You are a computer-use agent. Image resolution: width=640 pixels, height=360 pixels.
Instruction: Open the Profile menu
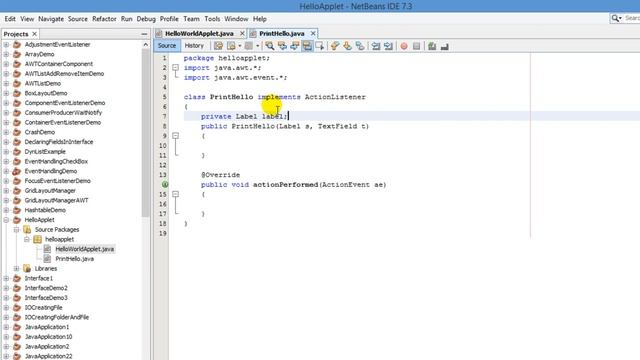[x=169, y=19]
